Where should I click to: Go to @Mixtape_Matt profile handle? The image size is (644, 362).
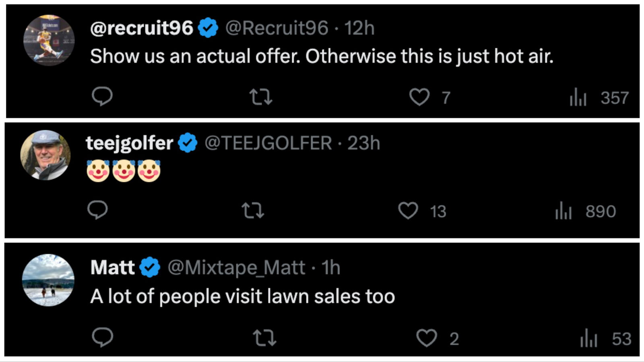tap(236, 267)
